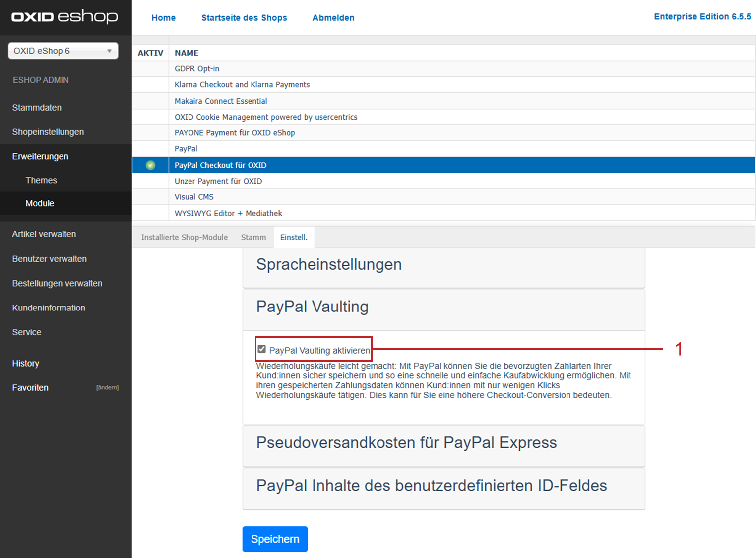This screenshot has width=756, height=558.
Task: Click the green active status icon
Action: (x=150, y=165)
